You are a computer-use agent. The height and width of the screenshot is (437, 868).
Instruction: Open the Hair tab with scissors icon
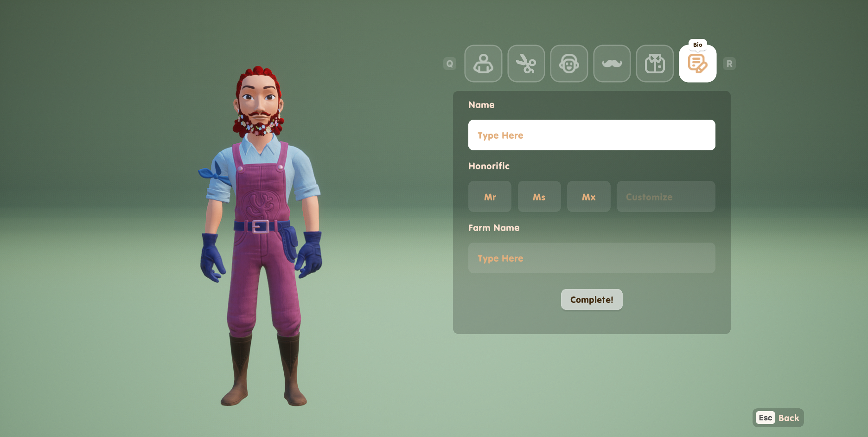pyautogui.click(x=526, y=64)
